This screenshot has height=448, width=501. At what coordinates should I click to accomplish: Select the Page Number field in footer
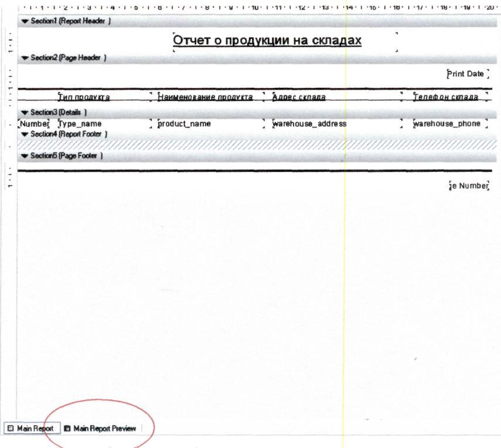click(x=469, y=186)
